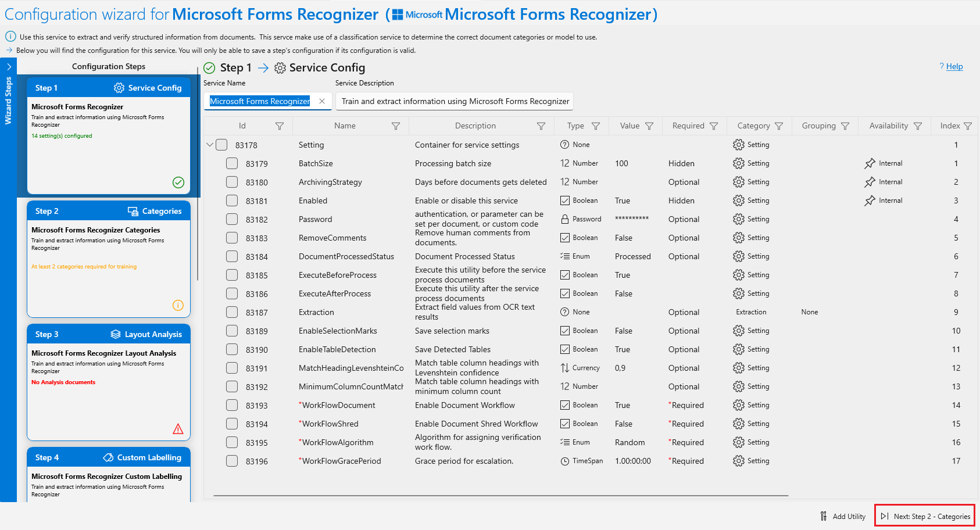This screenshot has width=980, height=530.
Task: Click the Internal pin icon for ArchivingStrategy
Action: pos(870,182)
